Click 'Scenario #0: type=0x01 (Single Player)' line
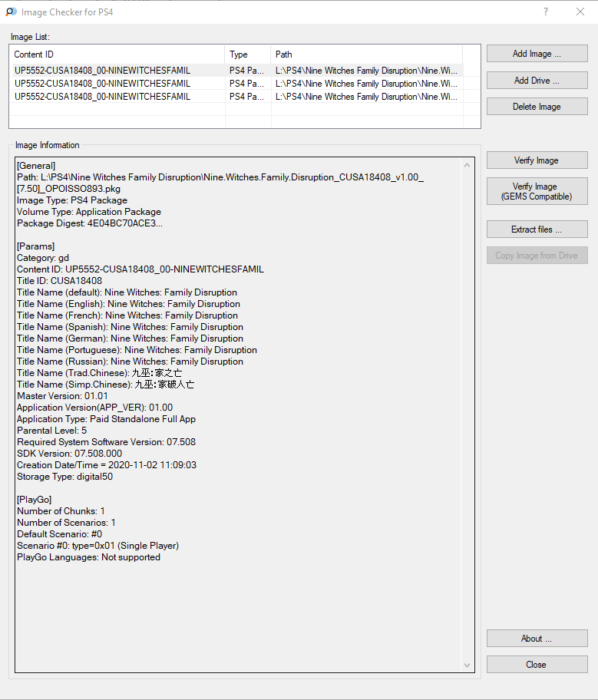 [97, 546]
